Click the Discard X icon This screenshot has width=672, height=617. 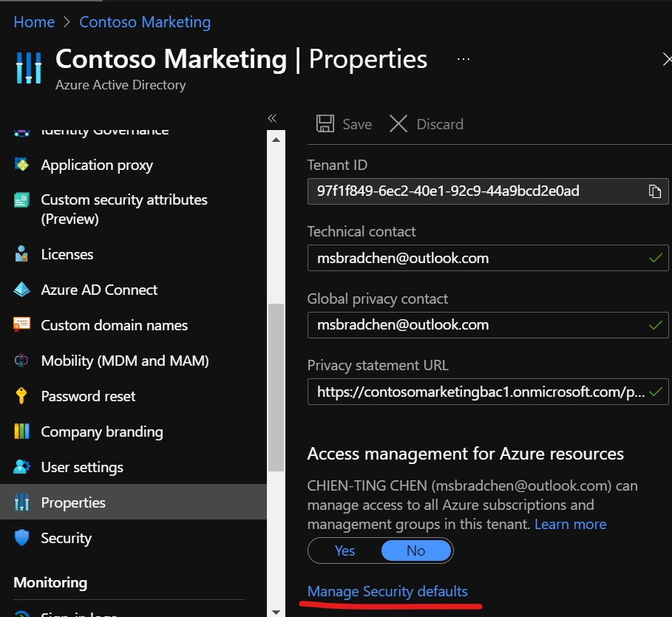(398, 124)
